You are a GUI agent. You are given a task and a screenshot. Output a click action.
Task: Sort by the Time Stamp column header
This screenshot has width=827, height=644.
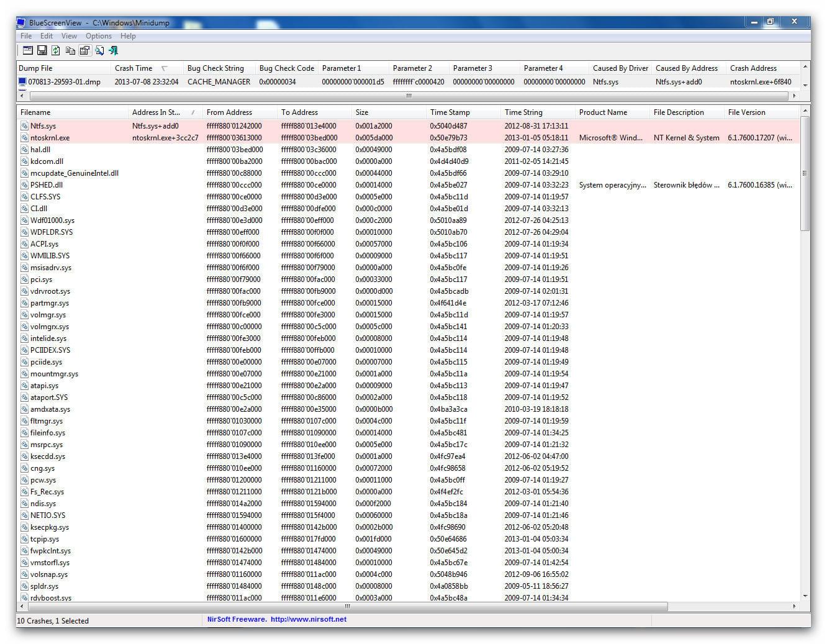click(x=464, y=112)
